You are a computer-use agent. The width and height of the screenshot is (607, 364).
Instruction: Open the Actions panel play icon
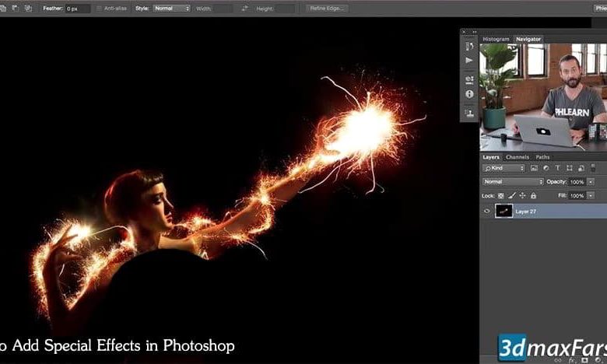click(x=469, y=61)
